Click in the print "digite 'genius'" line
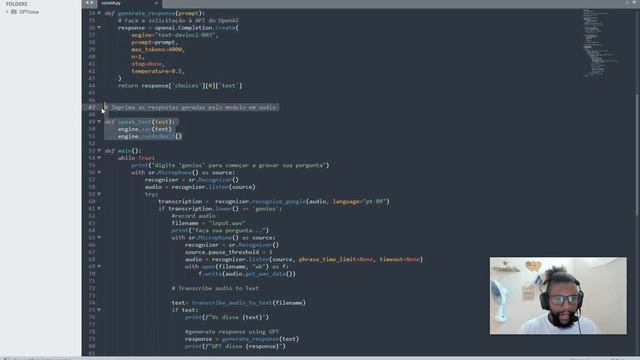Image resolution: width=640 pixels, height=360 pixels. tap(230, 165)
